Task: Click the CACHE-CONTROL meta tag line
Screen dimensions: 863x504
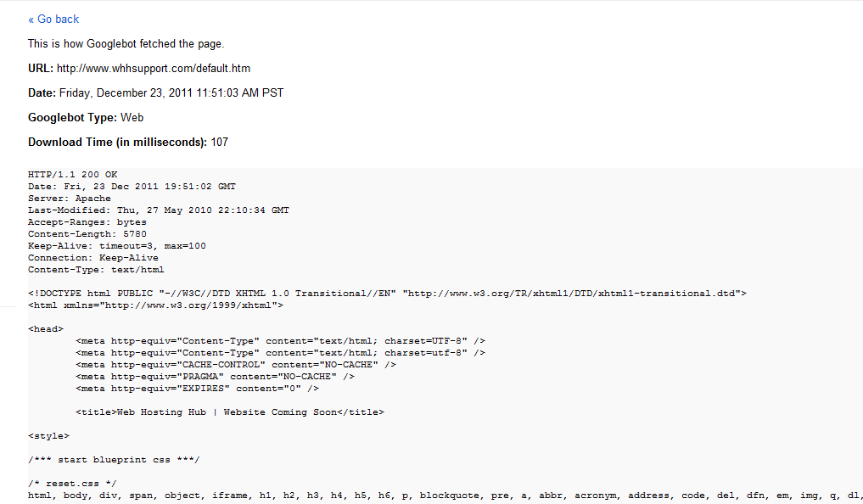Action: pos(235,364)
